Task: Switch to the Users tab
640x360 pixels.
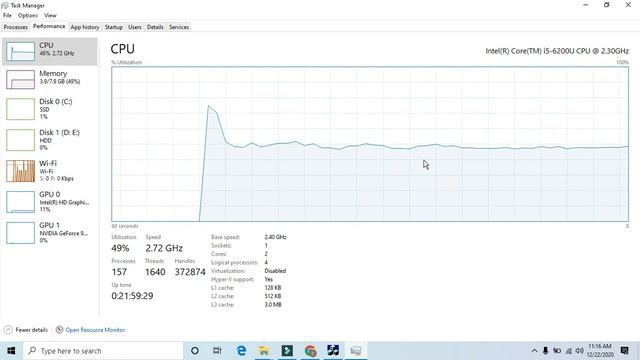Action: (135, 27)
